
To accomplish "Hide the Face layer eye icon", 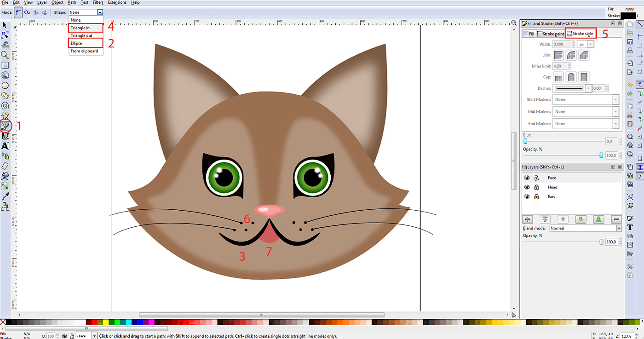I will [527, 178].
